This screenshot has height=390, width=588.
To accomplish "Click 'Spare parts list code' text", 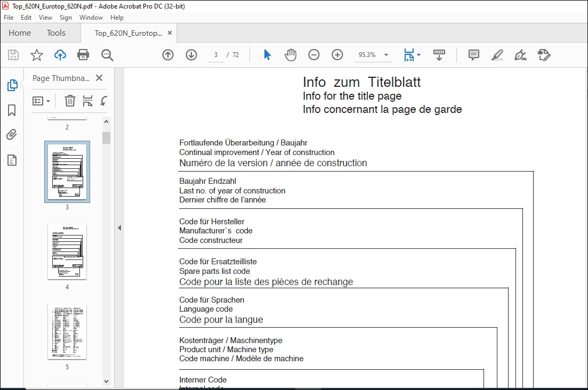I will click(x=214, y=271).
